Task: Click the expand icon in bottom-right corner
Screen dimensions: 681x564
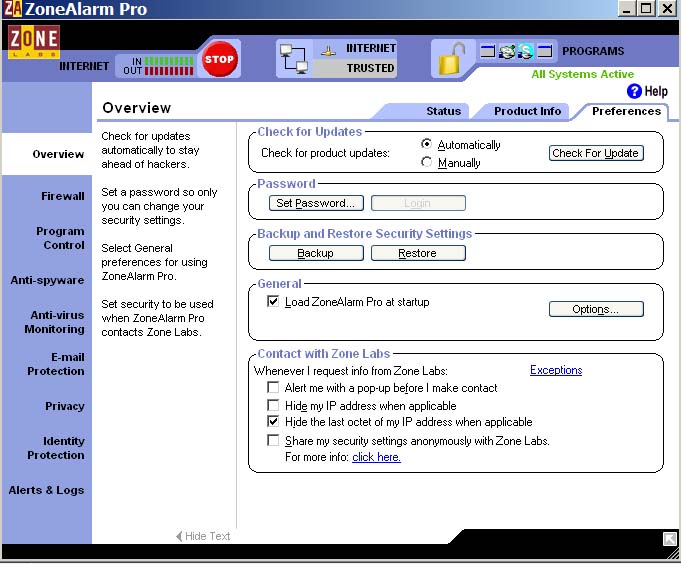Action: (x=670, y=539)
